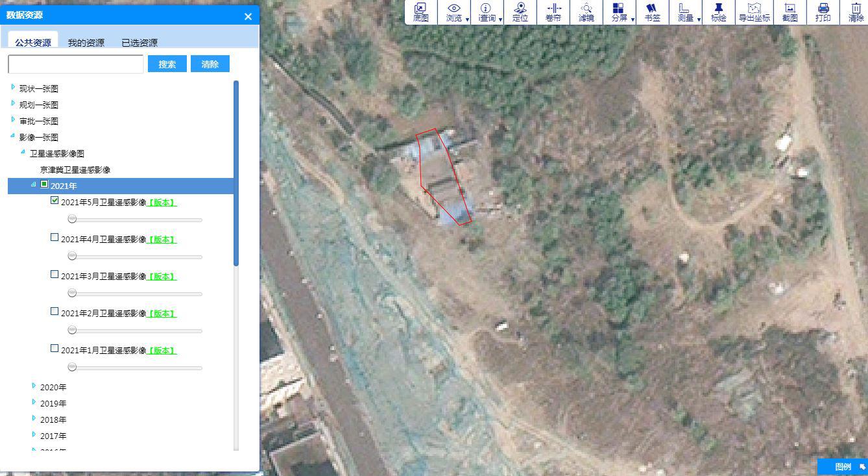Viewport: 868px width, 476px height.
Task: Check 2021年1月卫星遥感影像 layer
Action: point(54,349)
